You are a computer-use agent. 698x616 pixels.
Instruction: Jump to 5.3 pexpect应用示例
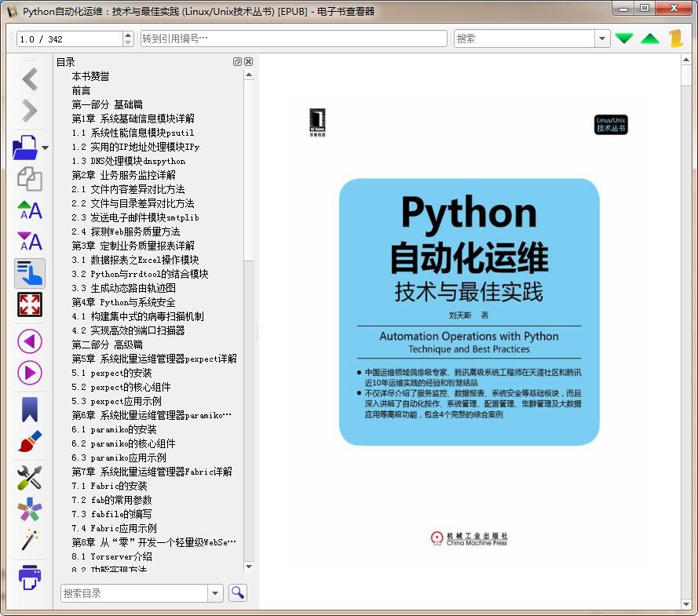click(117, 401)
